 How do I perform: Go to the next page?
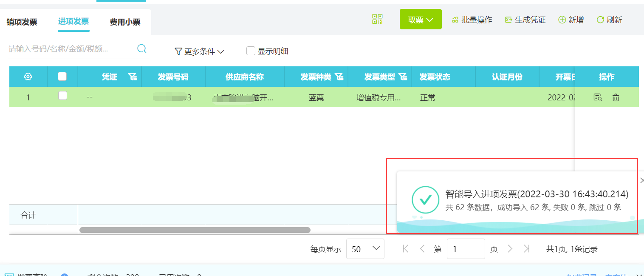coord(510,249)
